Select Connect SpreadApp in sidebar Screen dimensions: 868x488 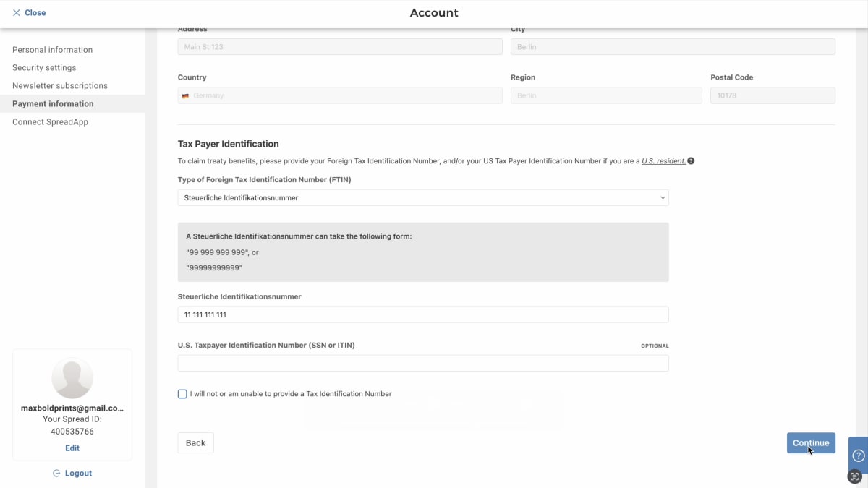click(x=50, y=122)
